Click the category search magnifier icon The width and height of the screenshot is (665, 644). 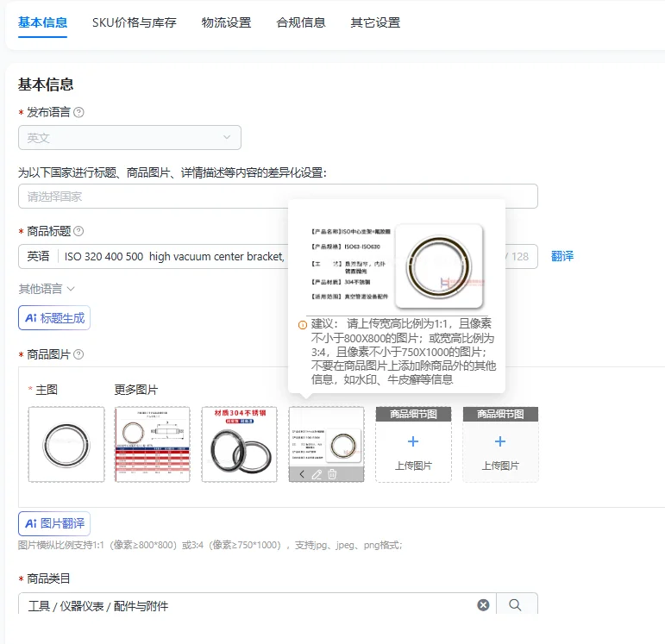coord(515,605)
